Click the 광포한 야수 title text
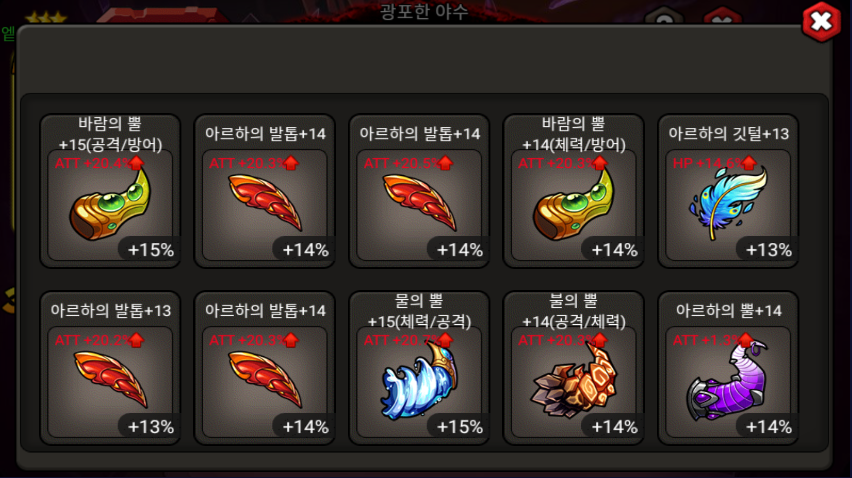 click(x=424, y=11)
